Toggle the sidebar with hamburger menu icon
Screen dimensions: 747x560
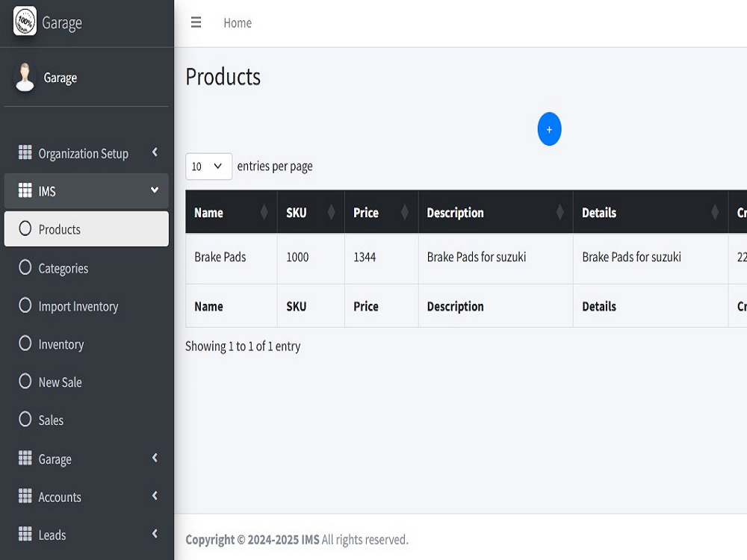pyautogui.click(x=196, y=22)
